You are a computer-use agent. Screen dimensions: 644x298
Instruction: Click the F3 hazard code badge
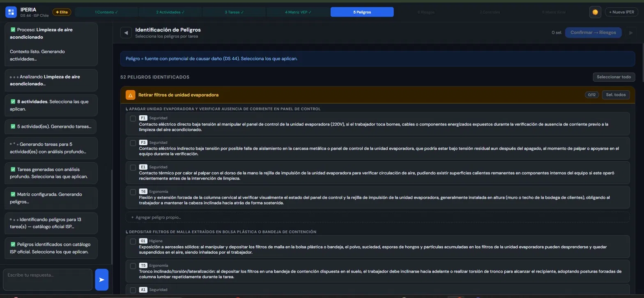click(x=143, y=142)
